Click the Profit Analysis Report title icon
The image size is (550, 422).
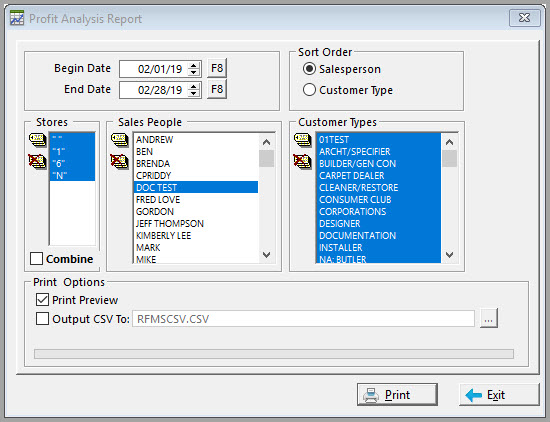[17, 18]
